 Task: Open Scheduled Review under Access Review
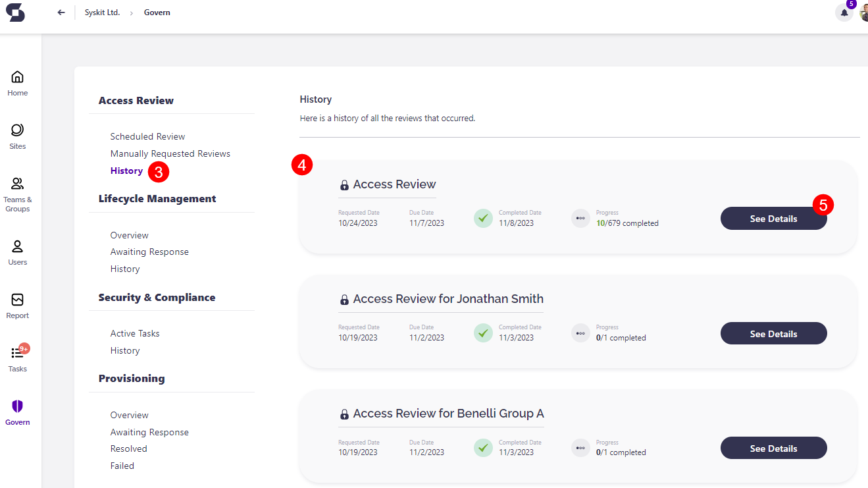[147, 136]
